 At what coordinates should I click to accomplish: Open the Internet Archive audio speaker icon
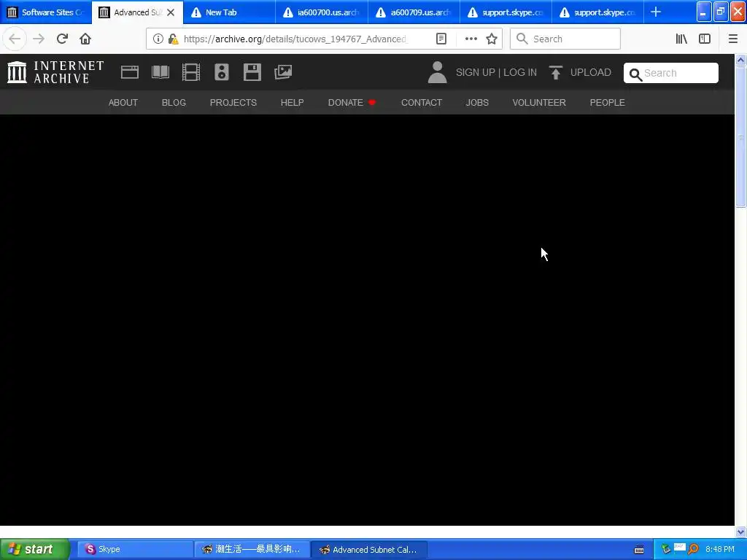click(x=222, y=72)
